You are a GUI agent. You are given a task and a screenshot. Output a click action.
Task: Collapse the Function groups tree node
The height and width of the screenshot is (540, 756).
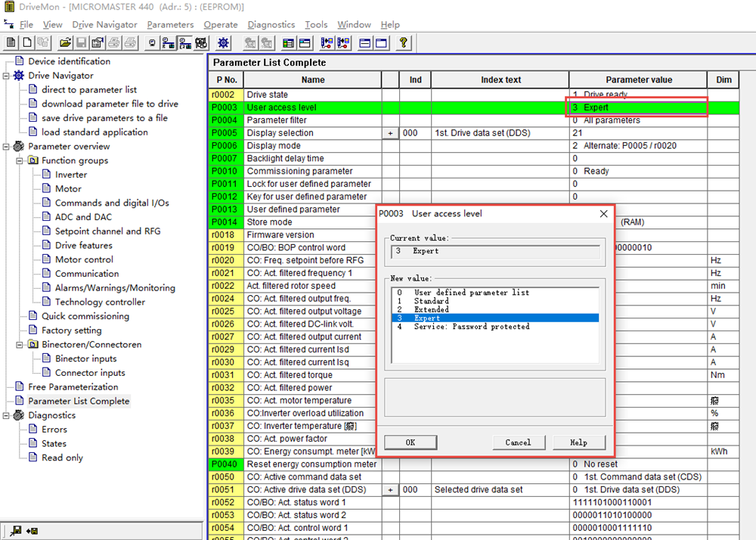tap(20, 160)
